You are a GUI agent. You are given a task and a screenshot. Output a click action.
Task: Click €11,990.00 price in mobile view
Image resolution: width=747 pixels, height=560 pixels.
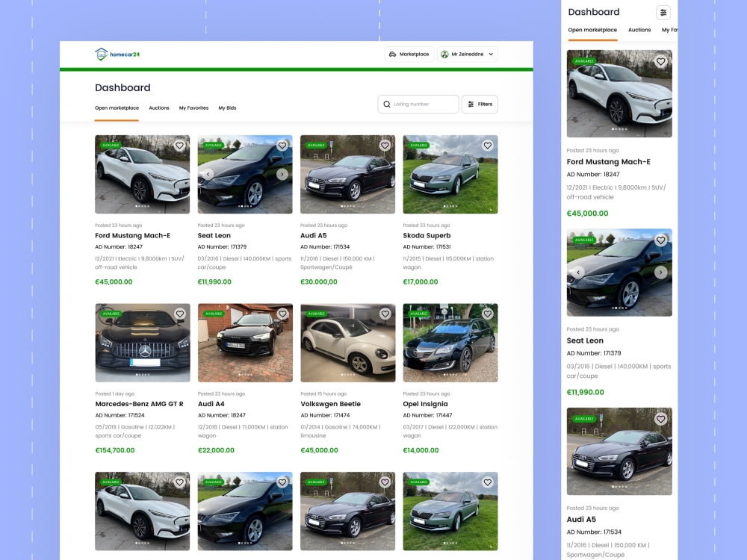pos(586,393)
